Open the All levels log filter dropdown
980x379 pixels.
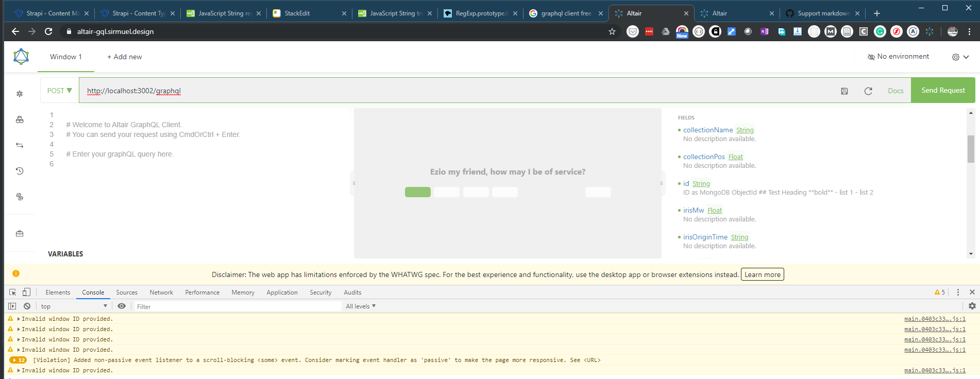361,306
